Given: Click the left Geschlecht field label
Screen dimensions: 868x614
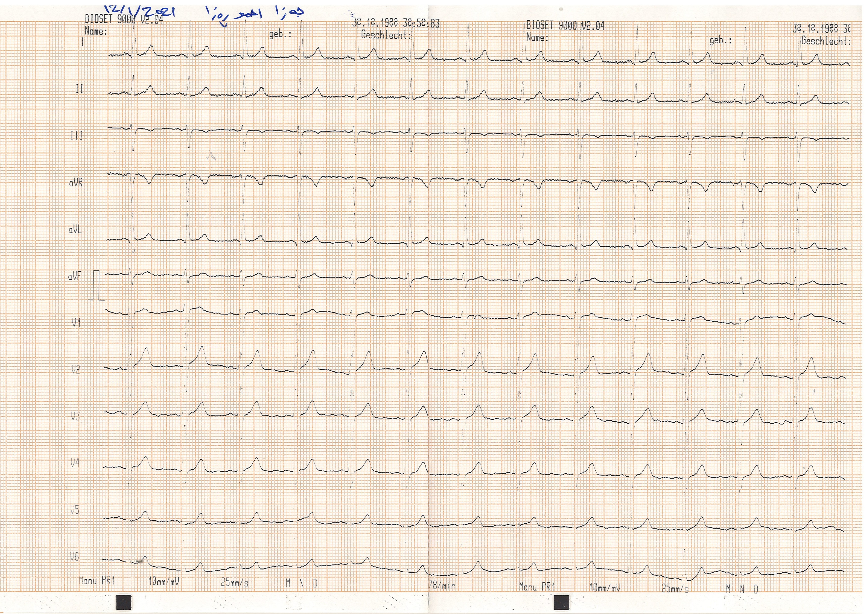Looking at the screenshot, I should [386, 35].
